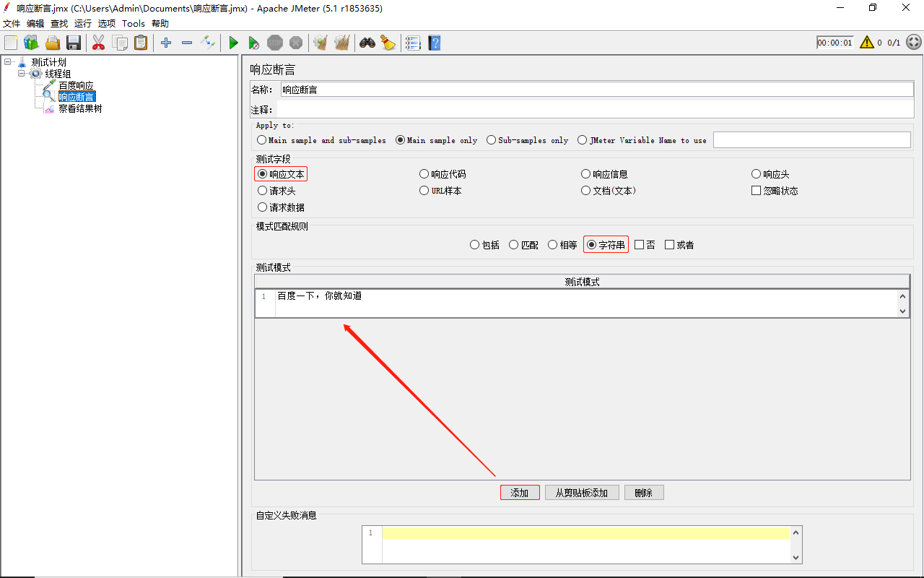
Task: Select 字符串 matching rule
Action: pos(606,245)
